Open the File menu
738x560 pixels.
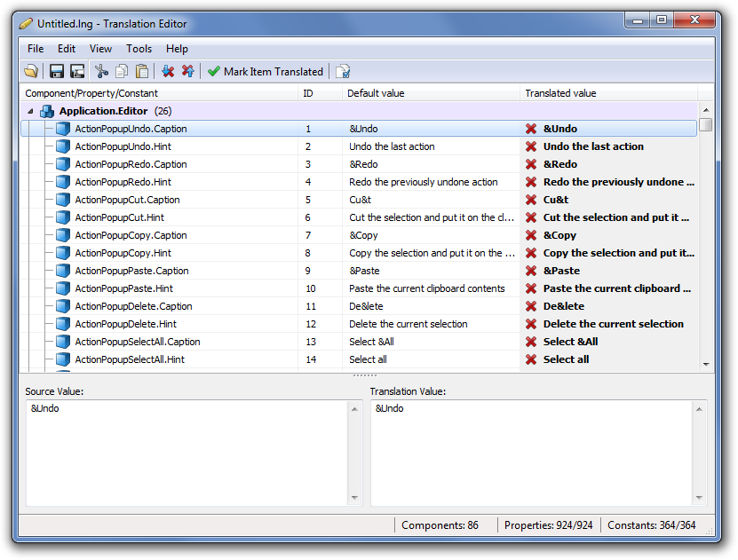(36, 49)
